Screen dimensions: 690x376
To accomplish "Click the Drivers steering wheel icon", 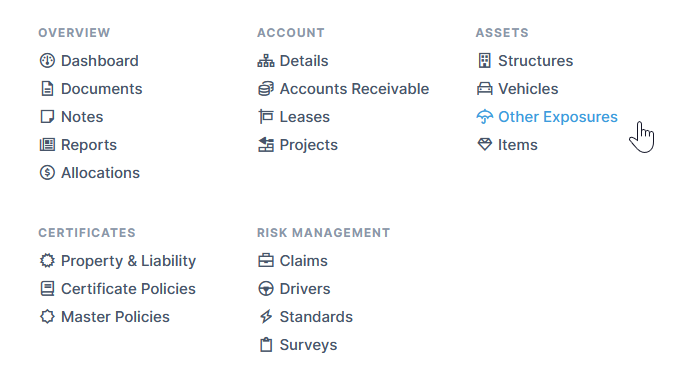I will (x=266, y=289).
